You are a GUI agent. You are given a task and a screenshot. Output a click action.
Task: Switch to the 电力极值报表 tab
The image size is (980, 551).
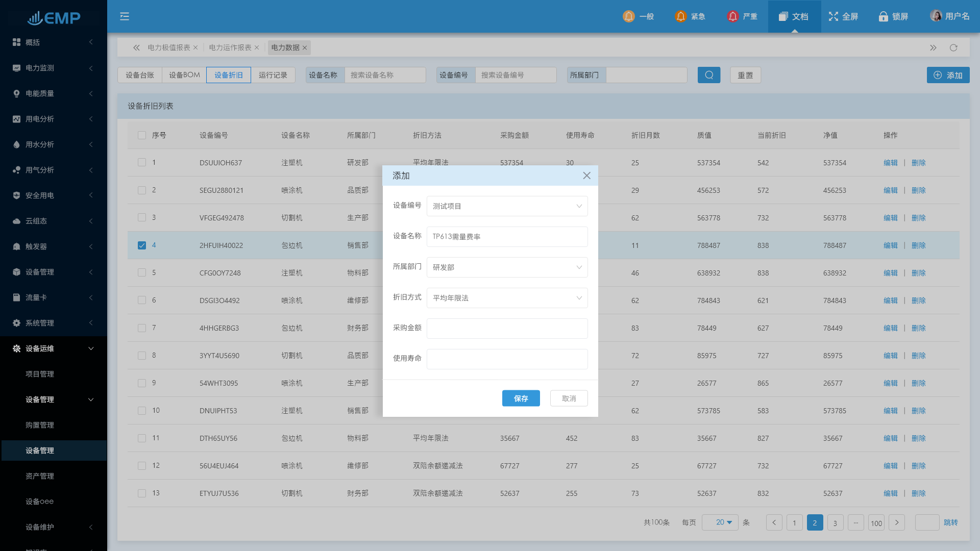click(x=169, y=47)
